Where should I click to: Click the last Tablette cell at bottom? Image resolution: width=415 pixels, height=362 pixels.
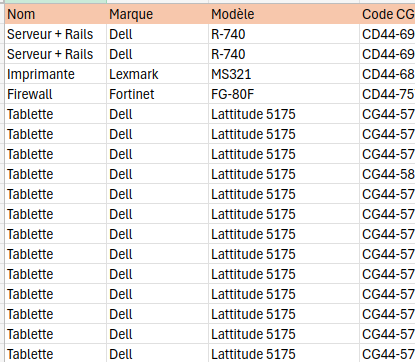click(x=56, y=353)
